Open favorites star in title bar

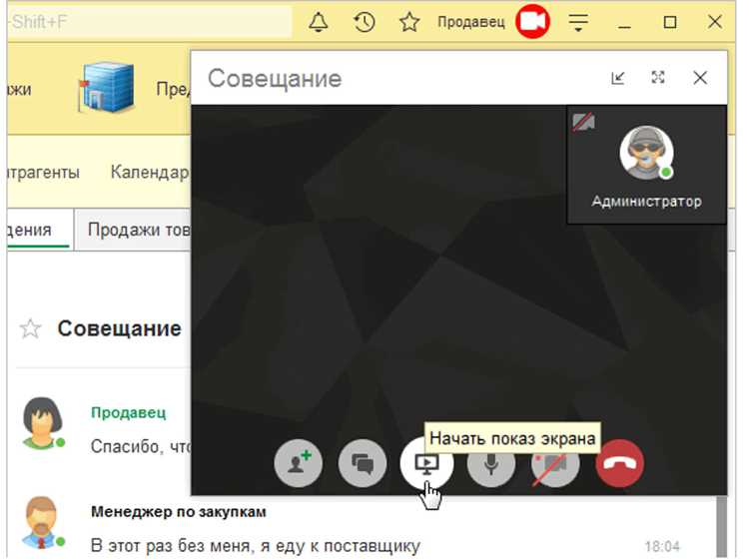(x=409, y=22)
